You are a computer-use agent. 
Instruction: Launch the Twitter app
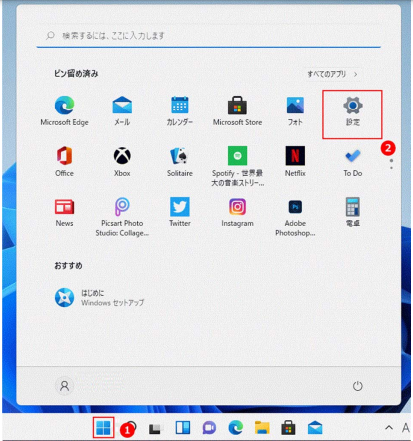[x=180, y=212]
